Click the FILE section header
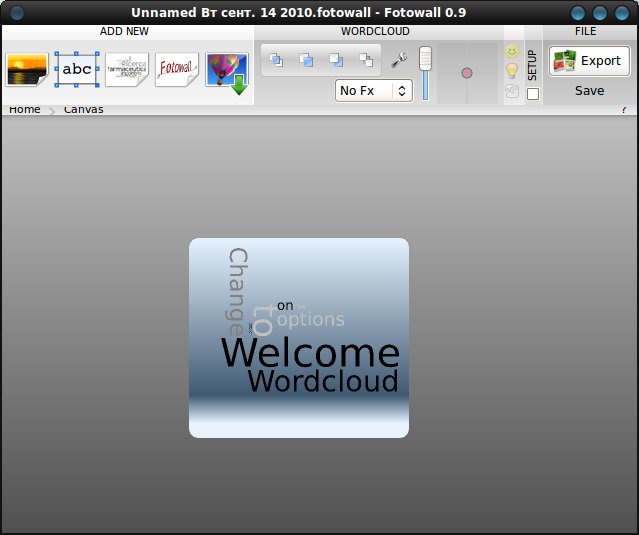Image resolution: width=639 pixels, height=535 pixels. 586,31
